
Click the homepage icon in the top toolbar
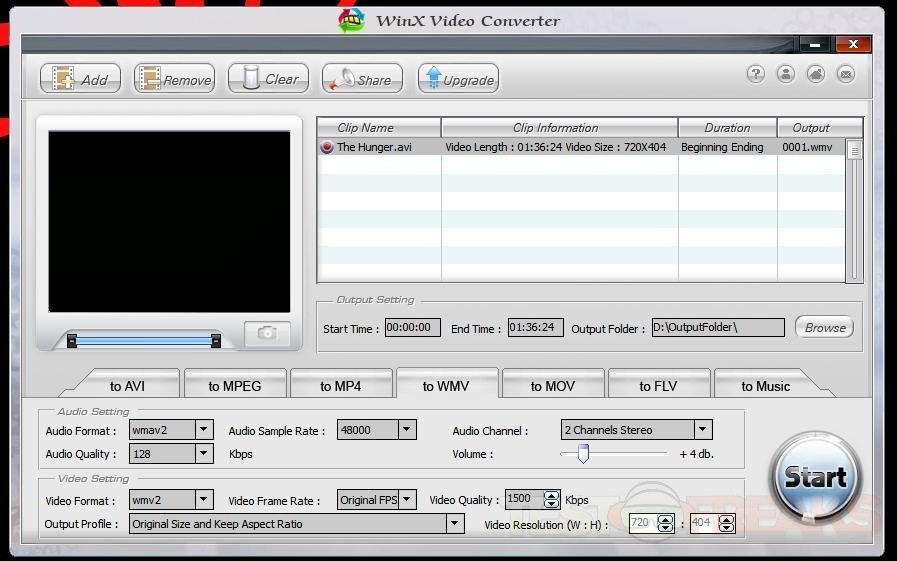(x=816, y=74)
